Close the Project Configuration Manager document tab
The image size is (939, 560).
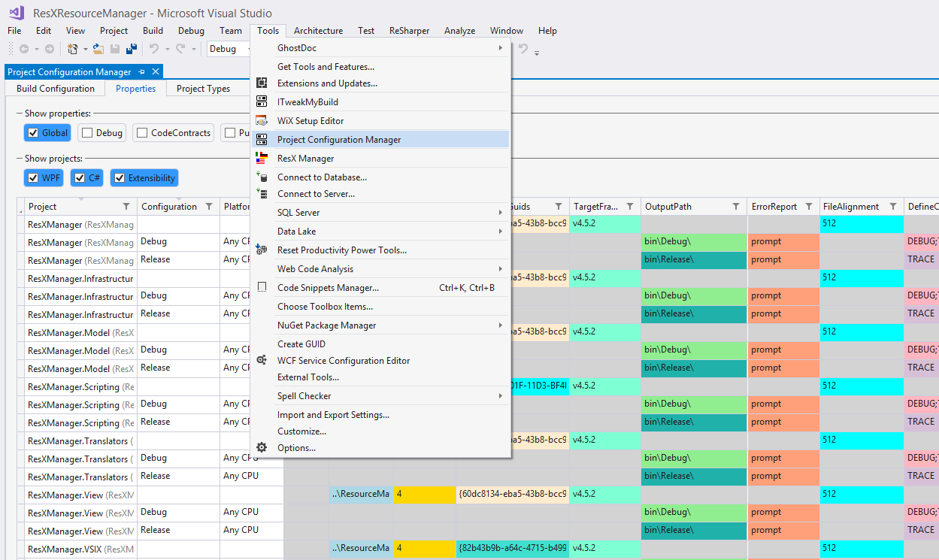pyautogui.click(x=156, y=72)
